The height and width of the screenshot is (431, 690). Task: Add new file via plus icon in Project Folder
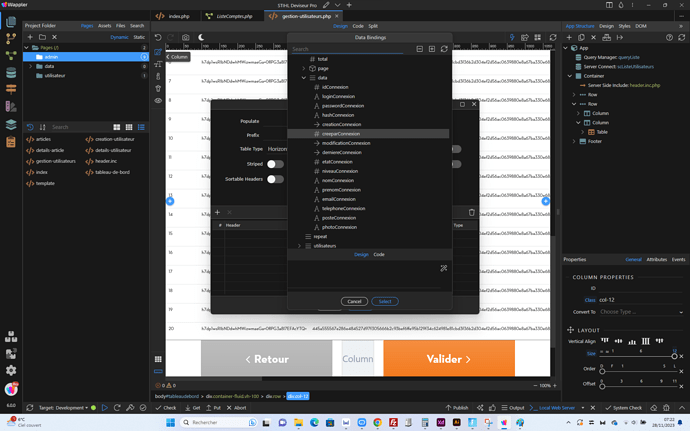(x=30, y=37)
